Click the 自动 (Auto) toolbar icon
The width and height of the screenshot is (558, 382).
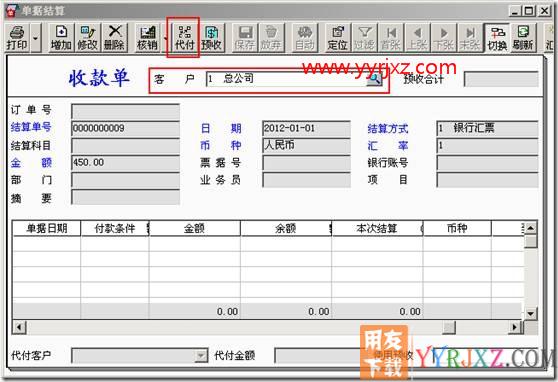click(x=305, y=38)
